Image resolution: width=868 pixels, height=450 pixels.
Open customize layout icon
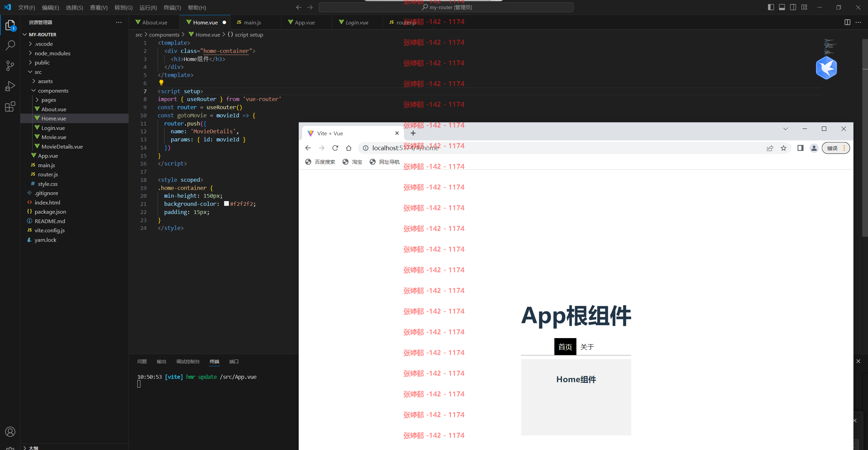point(804,7)
